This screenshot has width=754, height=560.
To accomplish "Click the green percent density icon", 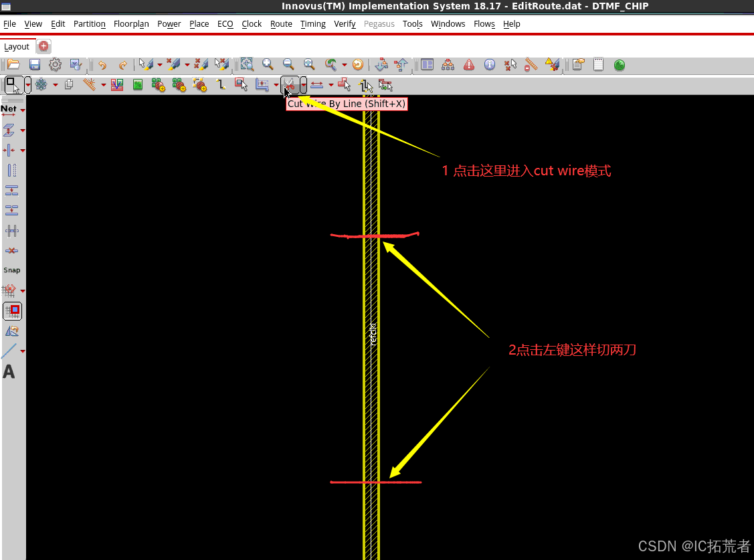I will [x=138, y=85].
